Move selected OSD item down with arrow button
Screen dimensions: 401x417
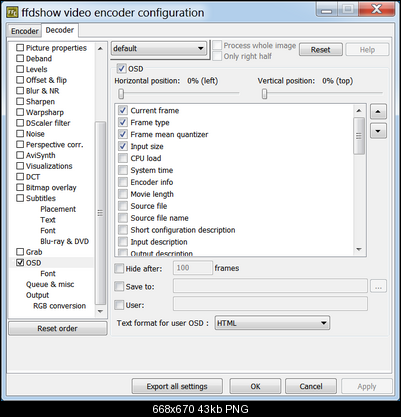(378, 131)
